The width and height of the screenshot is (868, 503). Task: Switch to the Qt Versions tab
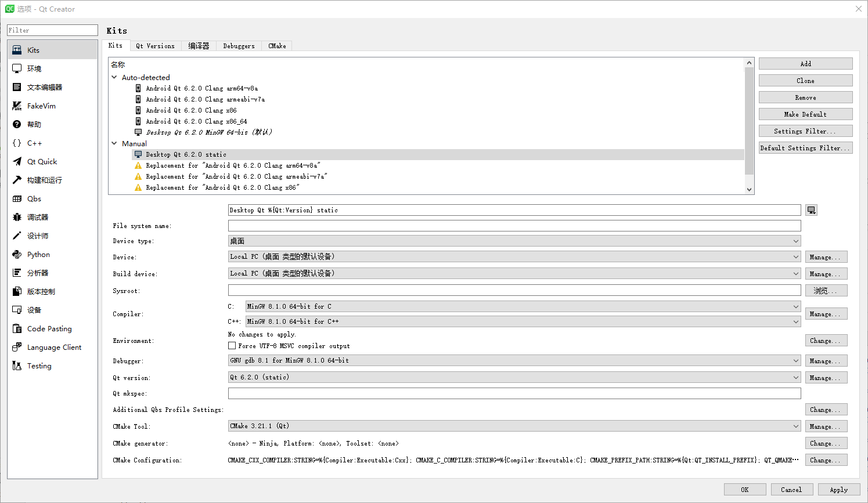pyautogui.click(x=155, y=46)
